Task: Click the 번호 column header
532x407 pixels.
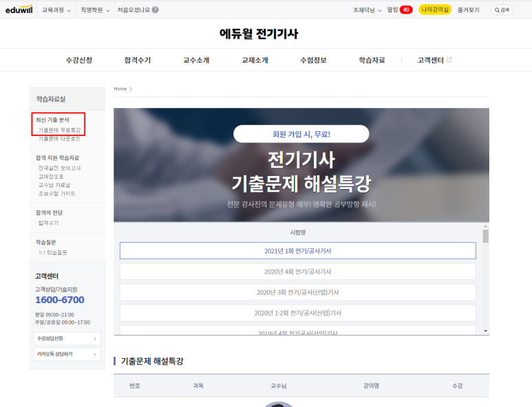Action: (135, 386)
